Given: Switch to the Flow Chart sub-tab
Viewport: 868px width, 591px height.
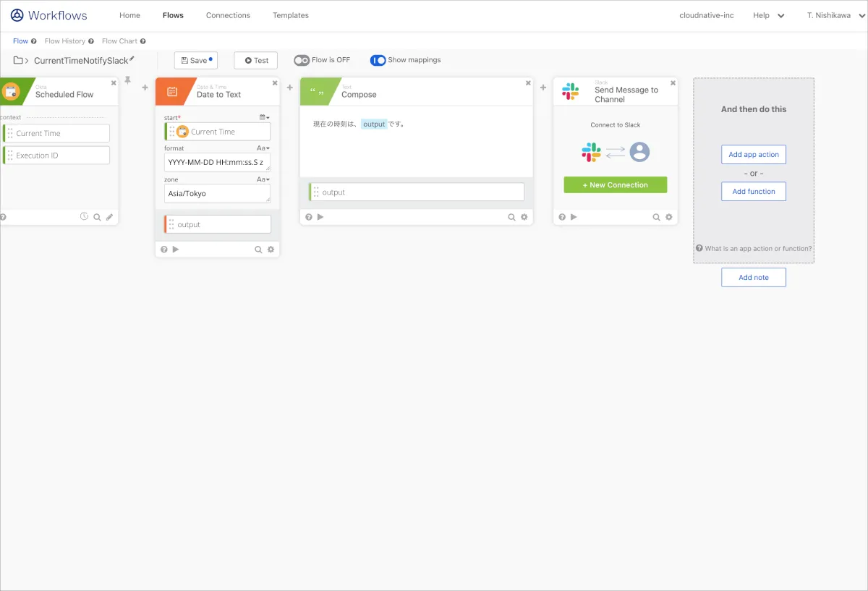Looking at the screenshot, I should tap(119, 41).
